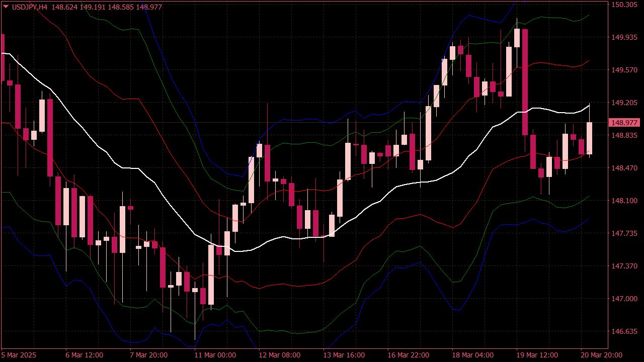Select the 146.635 price scale value
This screenshot has width=644, height=362.
pyautogui.click(x=624, y=331)
